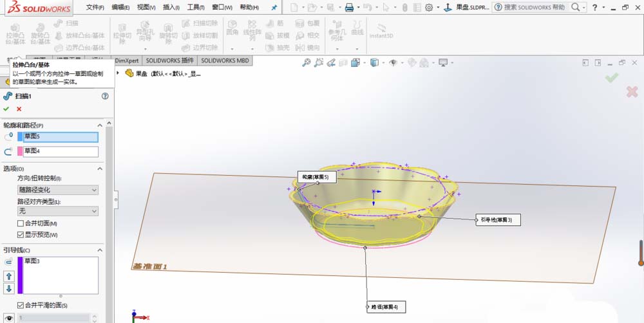Select the Draft (拔模) tool

click(278, 35)
